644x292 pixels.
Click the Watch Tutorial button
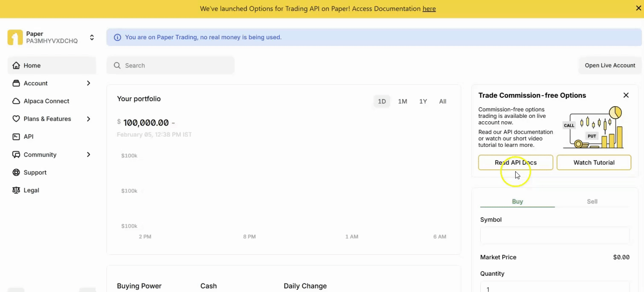(x=594, y=162)
